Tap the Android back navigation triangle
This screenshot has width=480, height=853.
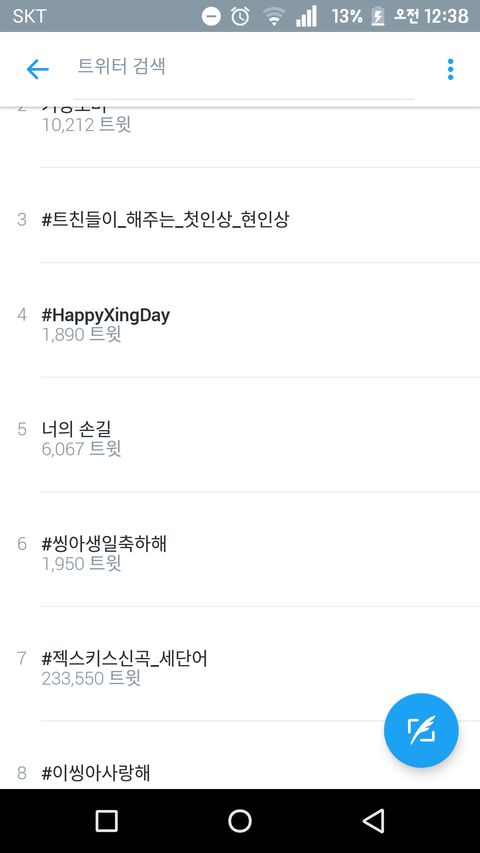[x=373, y=820]
